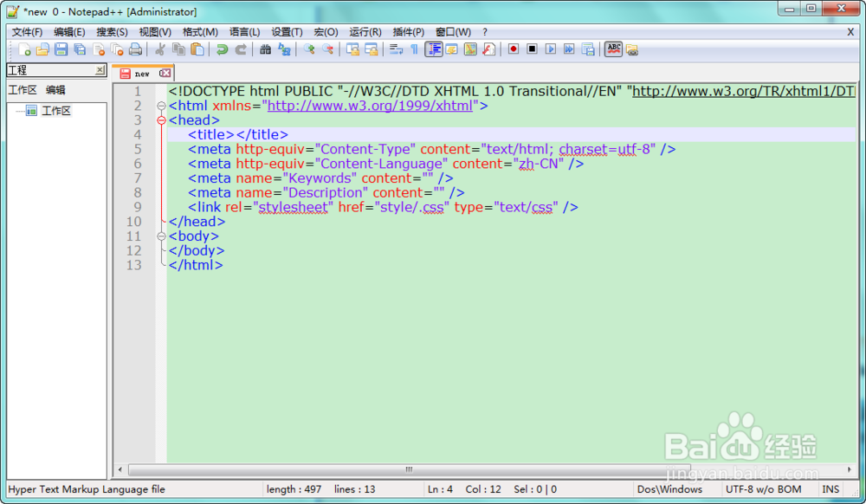Click the Save All icon
Screen dimensions: 866x504
click(x=80, y=49)
